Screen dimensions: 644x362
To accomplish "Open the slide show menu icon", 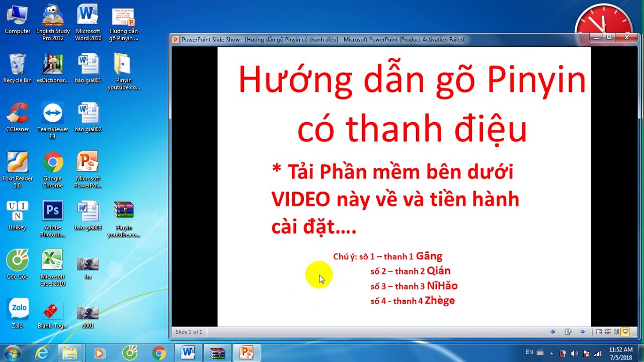I will [x=568, y=332].
